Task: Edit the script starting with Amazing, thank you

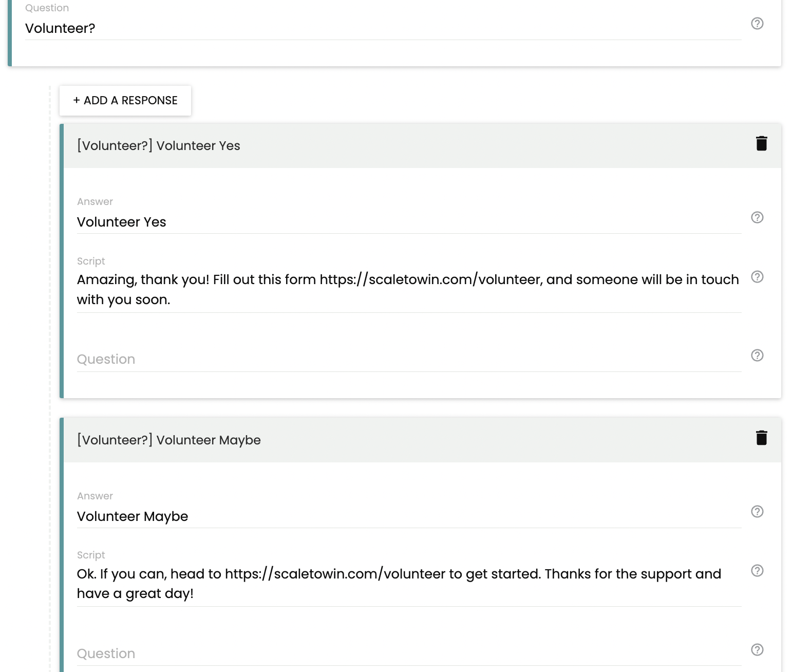Action: click(x=409, y=290)
